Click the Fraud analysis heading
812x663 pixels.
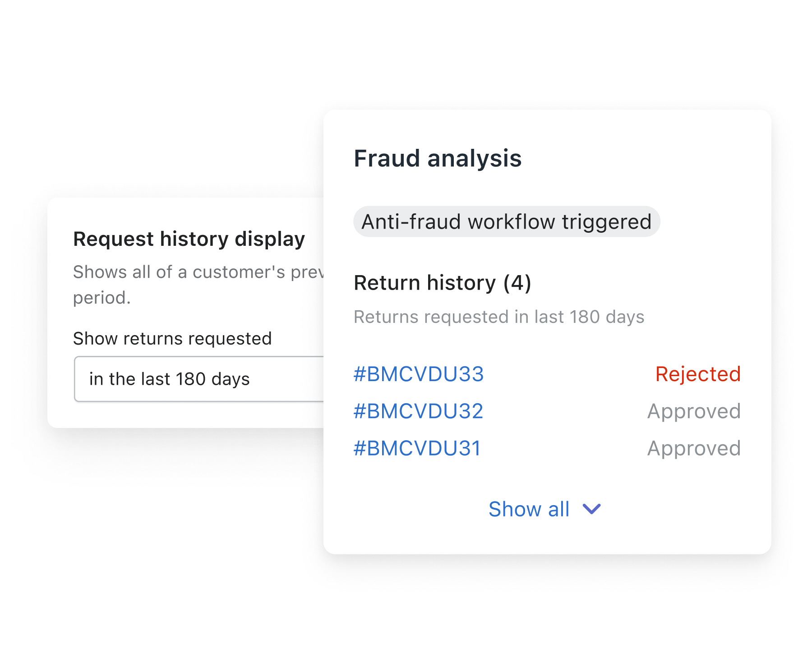438,159
